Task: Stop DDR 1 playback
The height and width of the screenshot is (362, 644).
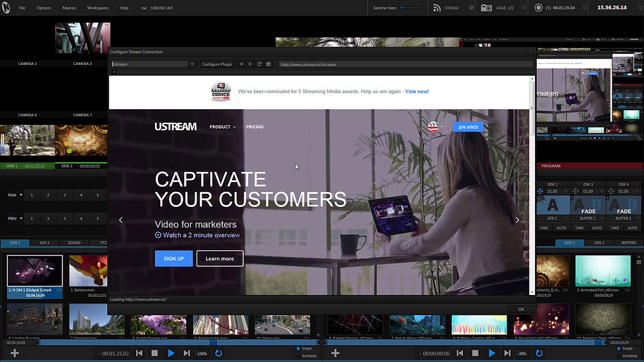Action: pyautogui.click(x=154, y=353)
